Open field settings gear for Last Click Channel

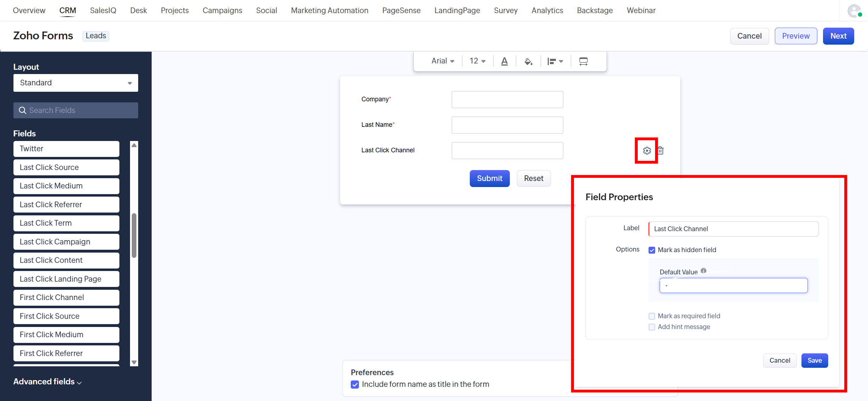click(647, 151)
